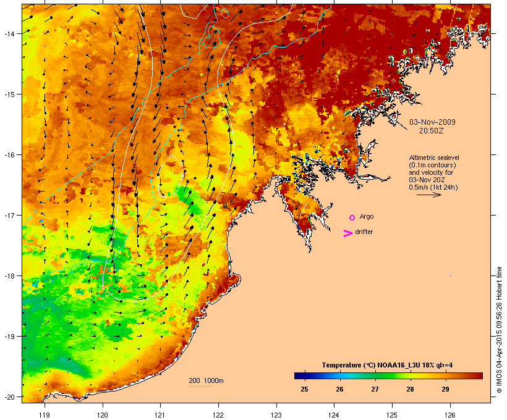Click the '0.5m/s (1kt 24h)' text
Image resolution: width=507 pixels, height=420 pixels.
click(x=433, y=187)
